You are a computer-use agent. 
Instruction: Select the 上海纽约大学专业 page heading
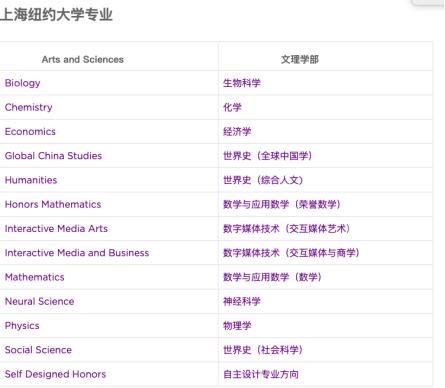57,15
